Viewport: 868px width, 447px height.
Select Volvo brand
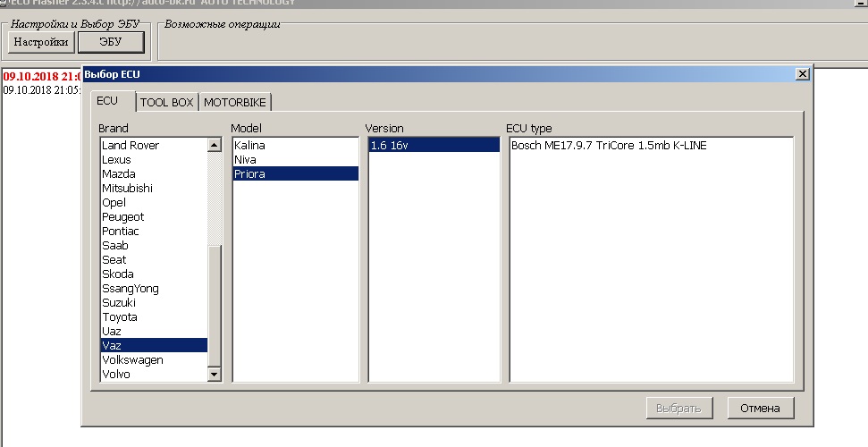click(x=154, y=375)
